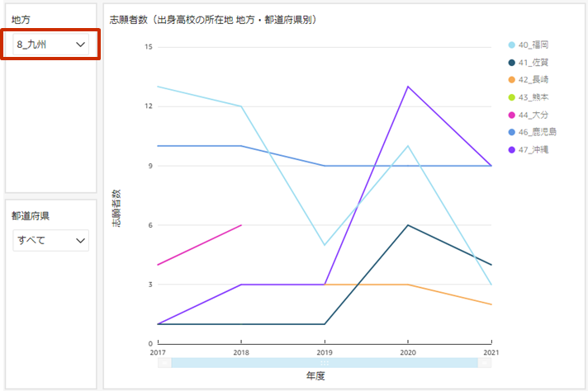Click the 大分 pink line endpoint at 2018

click(240, 225)
